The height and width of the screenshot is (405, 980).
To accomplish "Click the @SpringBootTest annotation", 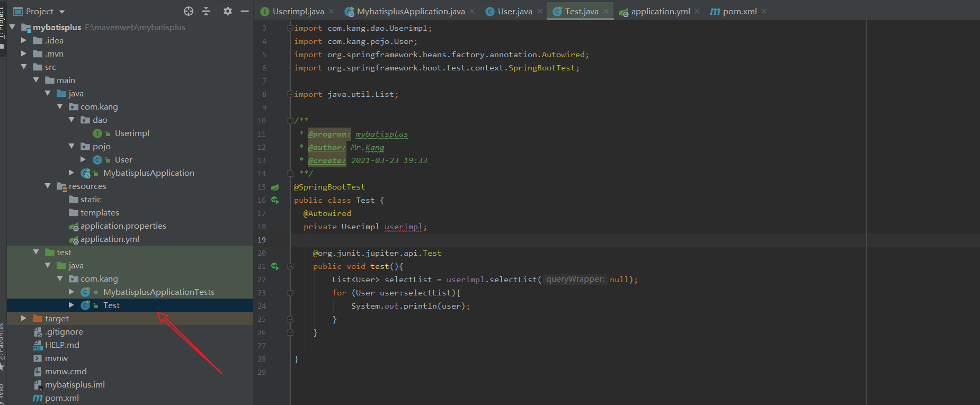I will pyautogui.click(x=329, y=187).
